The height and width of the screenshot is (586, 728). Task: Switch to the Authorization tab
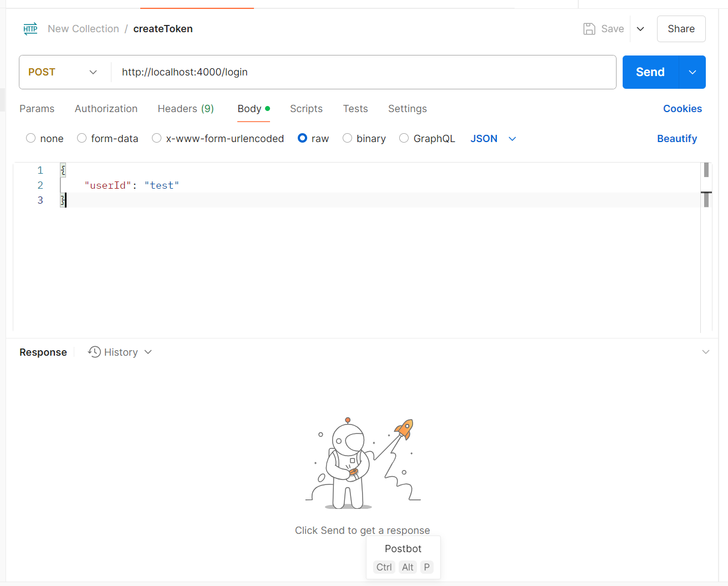(x=106, y=109)
